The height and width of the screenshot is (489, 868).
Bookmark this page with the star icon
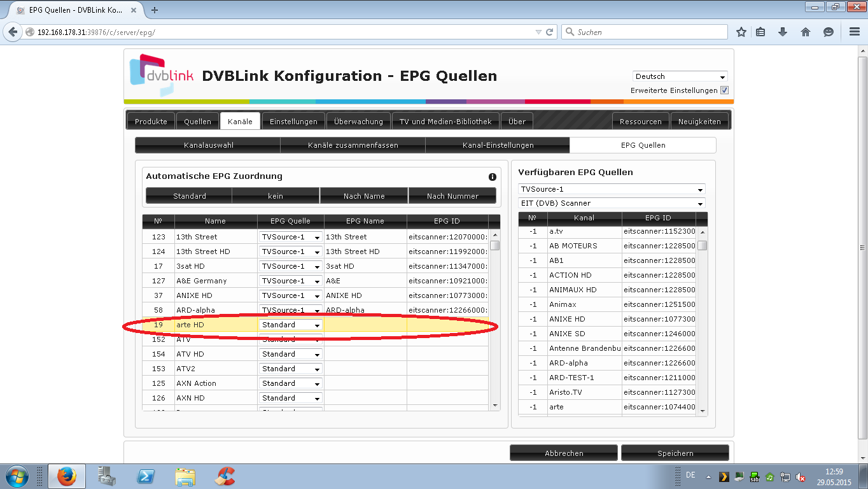pyautogui.click(x=741, y=32)
